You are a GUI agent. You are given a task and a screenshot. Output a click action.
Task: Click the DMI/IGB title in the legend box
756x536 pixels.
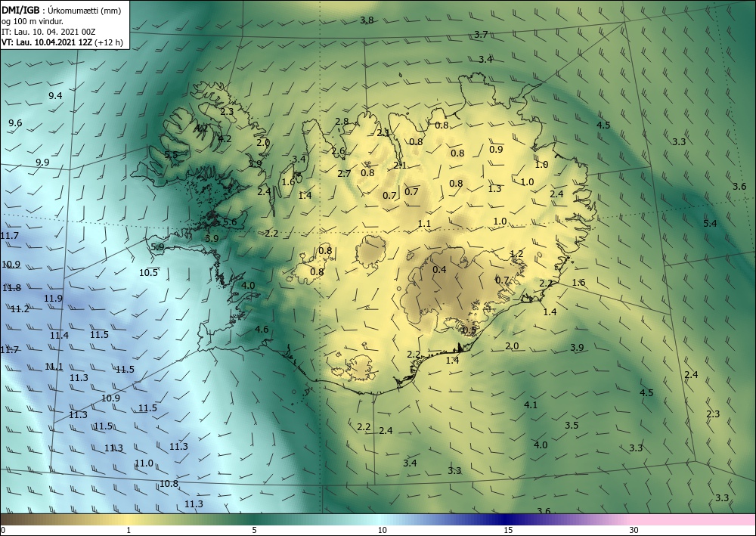coord(20,10)
